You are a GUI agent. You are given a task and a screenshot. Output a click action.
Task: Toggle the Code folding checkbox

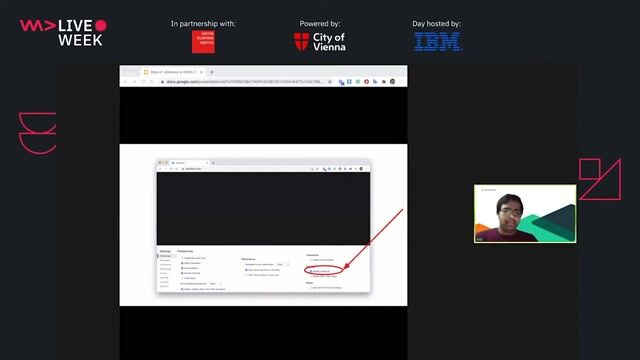[182, 278]
